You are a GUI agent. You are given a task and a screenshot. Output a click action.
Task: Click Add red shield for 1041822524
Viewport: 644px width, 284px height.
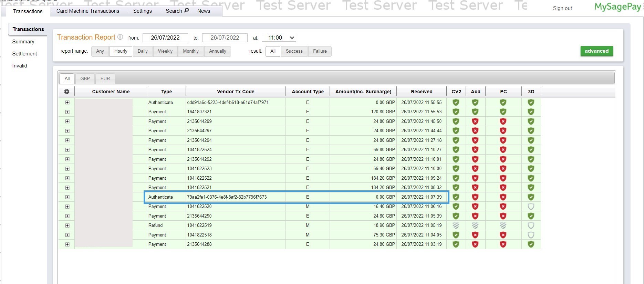pos(475,150)
